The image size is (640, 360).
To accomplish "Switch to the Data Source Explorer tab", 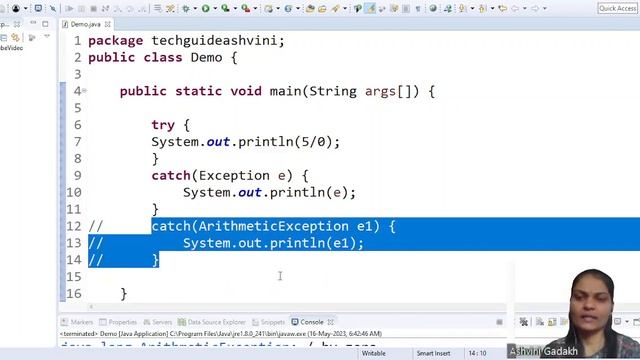I will click(x=212, y=322).
